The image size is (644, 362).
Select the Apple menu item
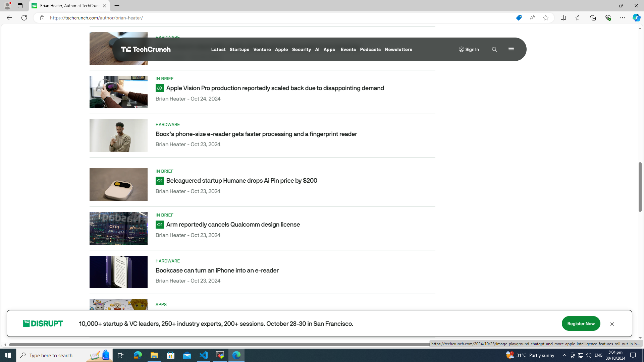click(281, 49)
